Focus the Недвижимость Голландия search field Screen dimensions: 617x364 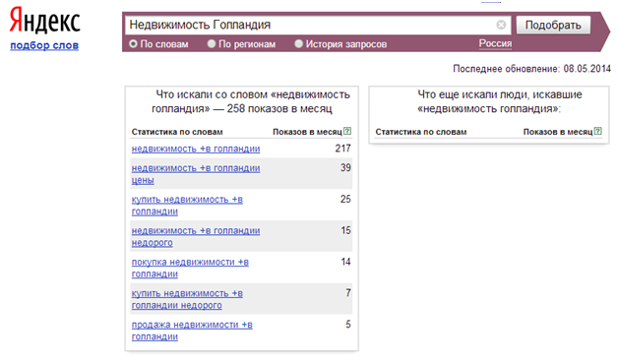(x=318, y=25)
